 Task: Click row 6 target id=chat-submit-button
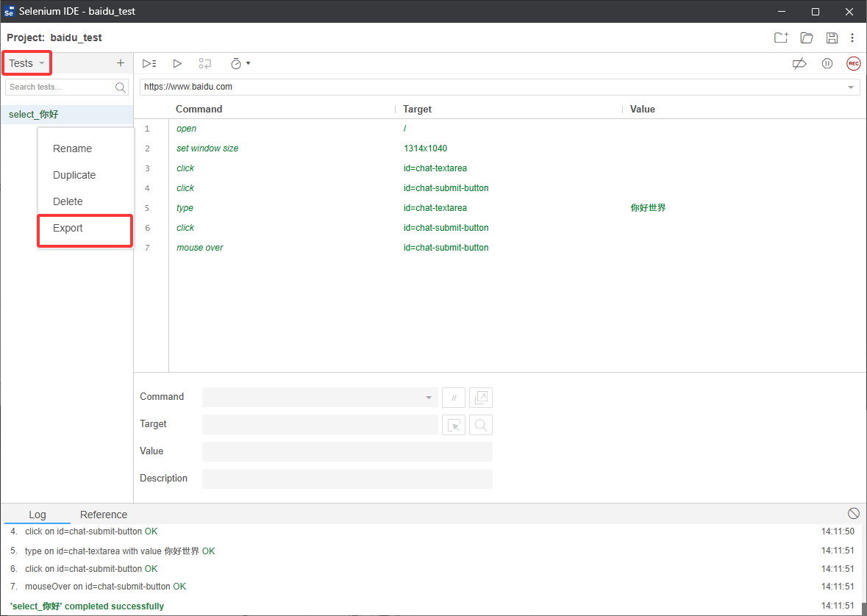tap(446, 228)
